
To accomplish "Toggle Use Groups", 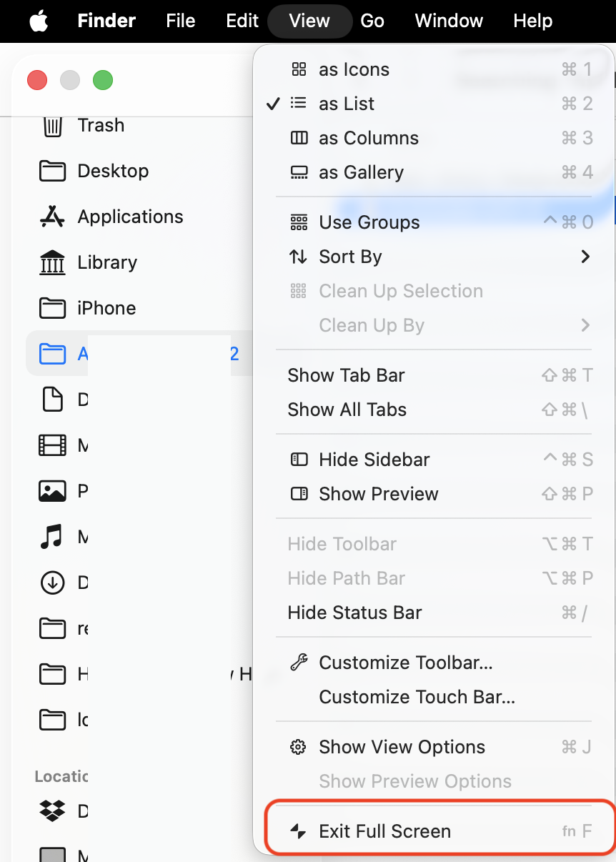I will point(435,222).
